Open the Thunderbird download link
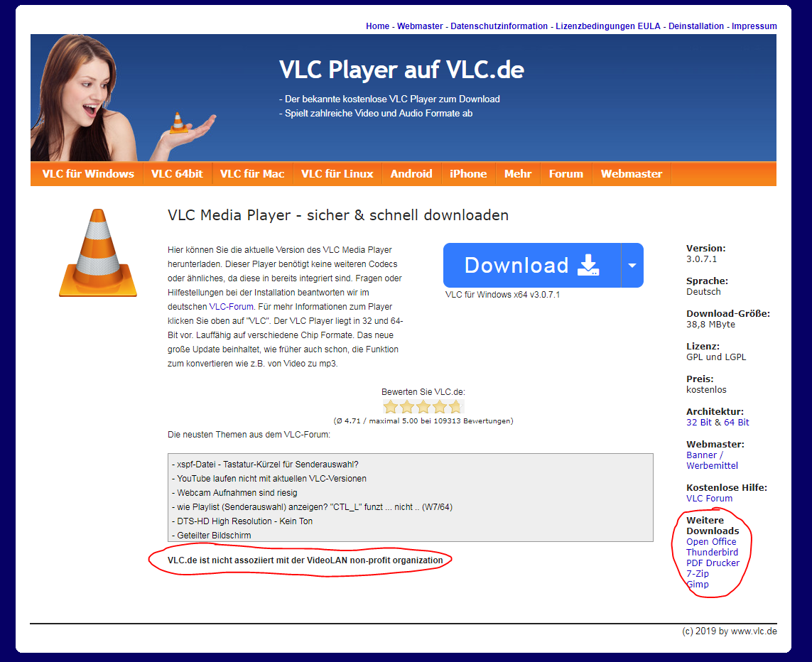The image size is (812, 662). click(712, 553)
